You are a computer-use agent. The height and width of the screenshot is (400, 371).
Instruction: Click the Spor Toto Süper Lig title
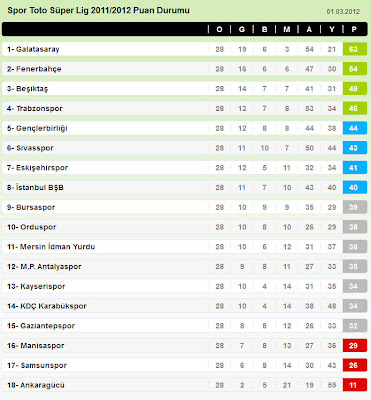coord(98,10)
